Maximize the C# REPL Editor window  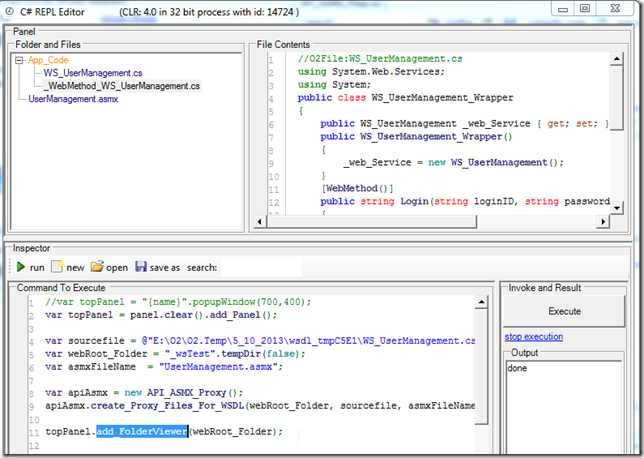585,8
